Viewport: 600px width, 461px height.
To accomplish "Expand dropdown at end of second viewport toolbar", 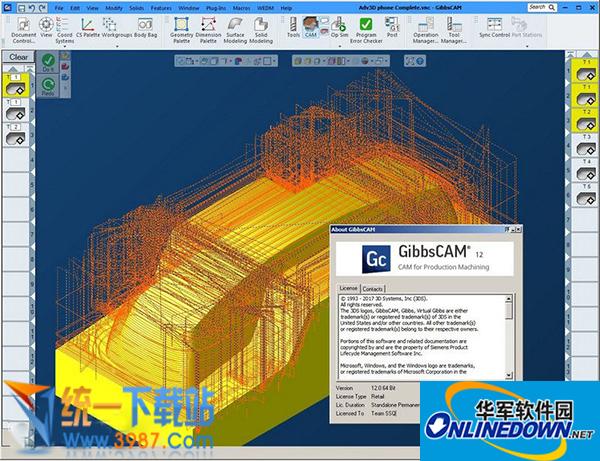I will point(386,61).
